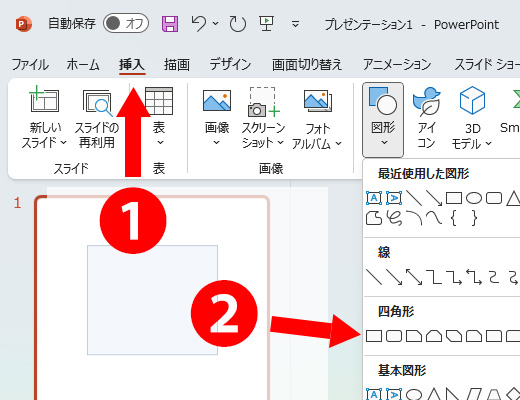This screenshot has width=520, height=400.
Task: Select the Curved Connector without arrow
Action: (494, 277)
